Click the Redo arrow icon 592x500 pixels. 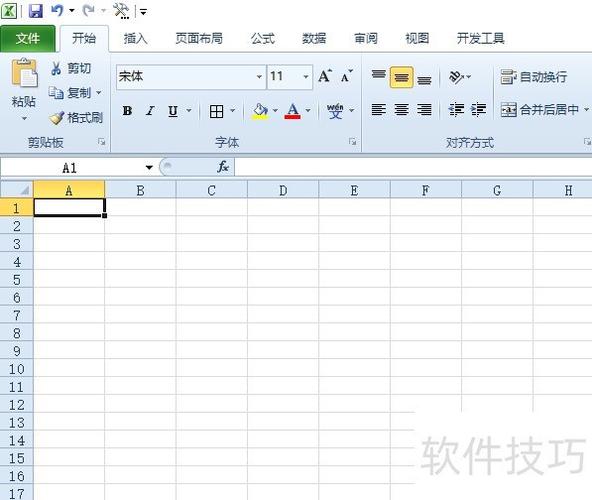[x=89, y=11]
